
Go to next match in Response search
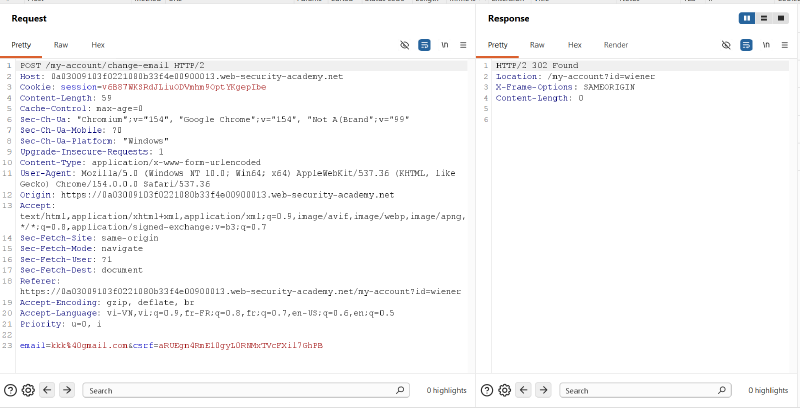[543, 390]
